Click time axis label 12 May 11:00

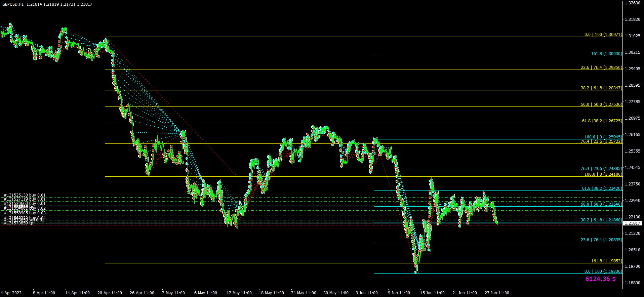pos(239,293)
